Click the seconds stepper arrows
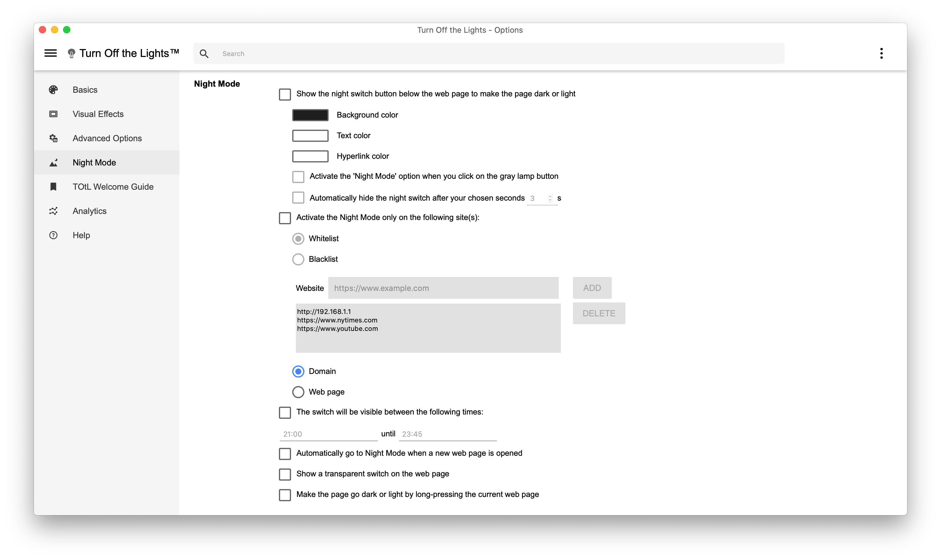 click(550, 198)
